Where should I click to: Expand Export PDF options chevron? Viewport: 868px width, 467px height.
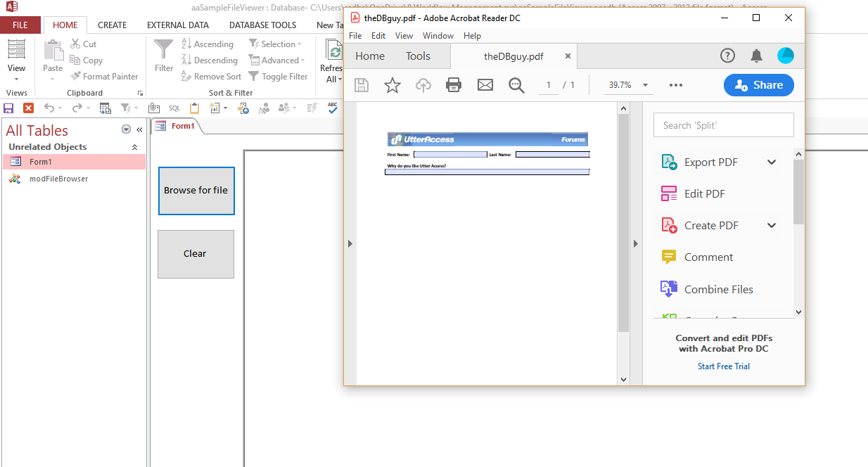[x=772, y=162]
